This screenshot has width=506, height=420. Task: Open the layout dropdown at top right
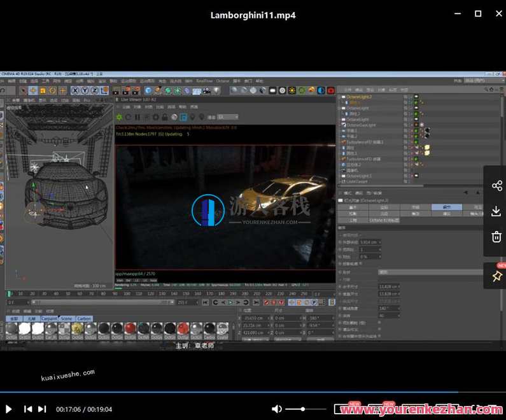[x=484, y=81]
